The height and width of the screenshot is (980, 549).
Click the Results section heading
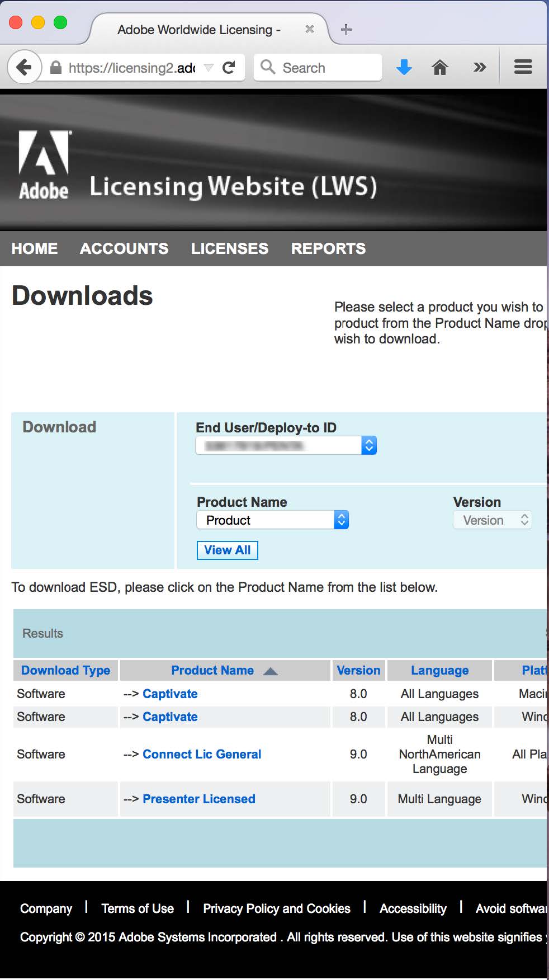[x=42, y=633]
